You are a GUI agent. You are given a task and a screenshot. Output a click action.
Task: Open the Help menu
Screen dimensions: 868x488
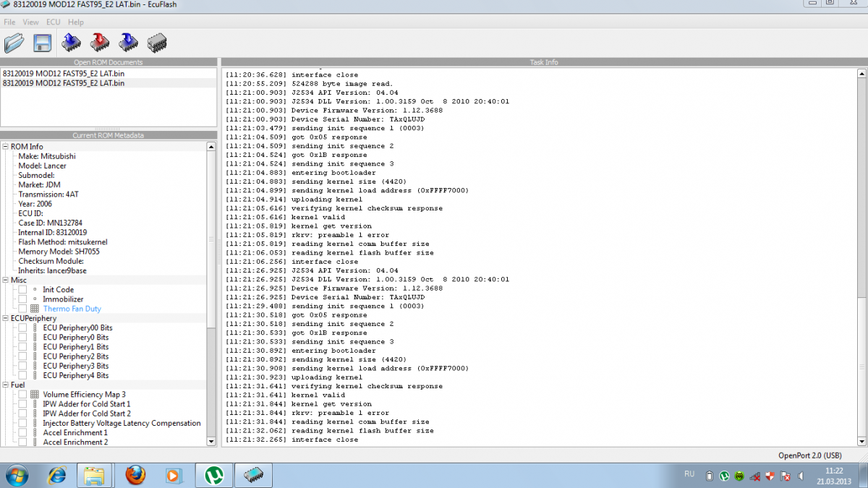click(x=75, y=22)
